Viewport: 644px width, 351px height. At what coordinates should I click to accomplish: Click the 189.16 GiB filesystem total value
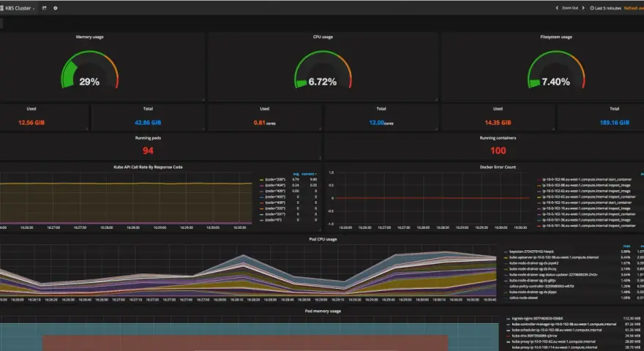point(615,122)
